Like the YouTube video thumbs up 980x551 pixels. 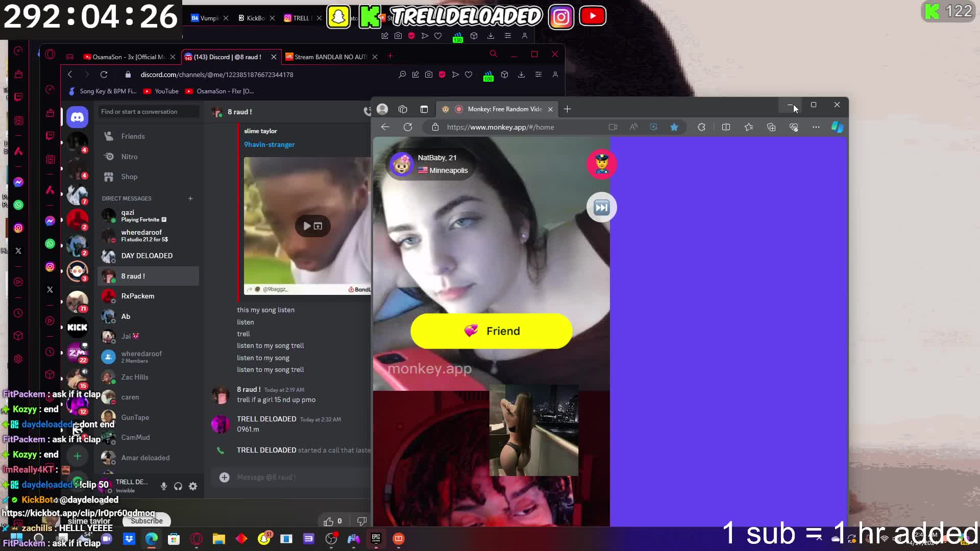pyautogui.click(x=328, y=521)
